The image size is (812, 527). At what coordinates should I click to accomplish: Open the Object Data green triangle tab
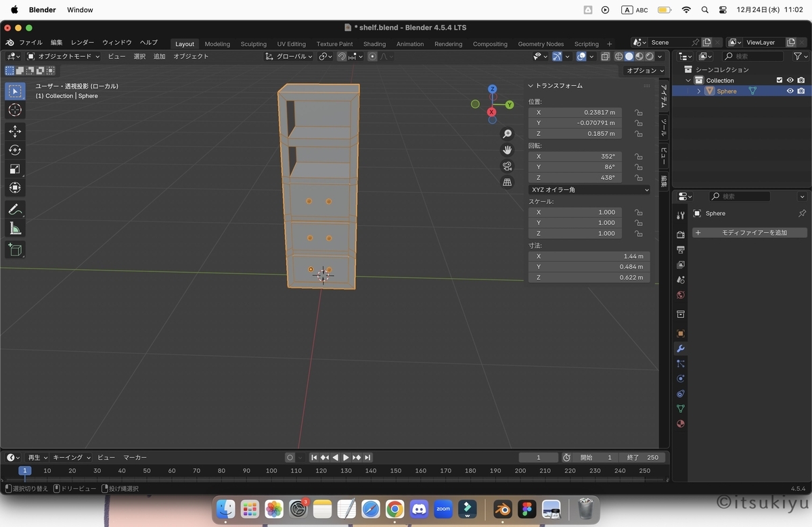681,409
